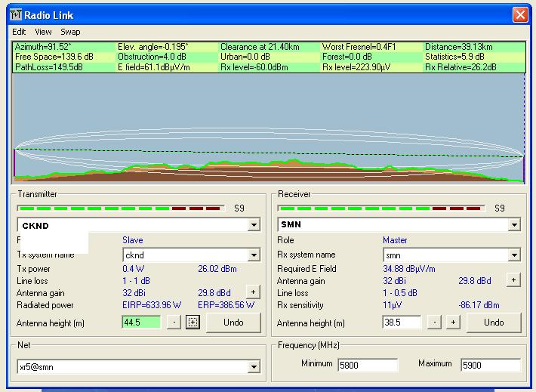Decrease transmitter antenna height with minus button

pyautogui.click(x=174, y=323)
